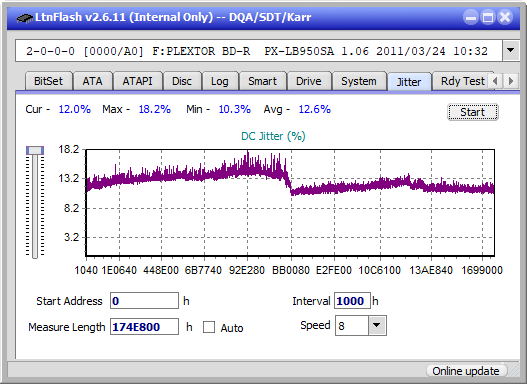This screenshot has width=527, height=384.
Task: Click the vertical scale slider thumb
Action: (35, 150)
